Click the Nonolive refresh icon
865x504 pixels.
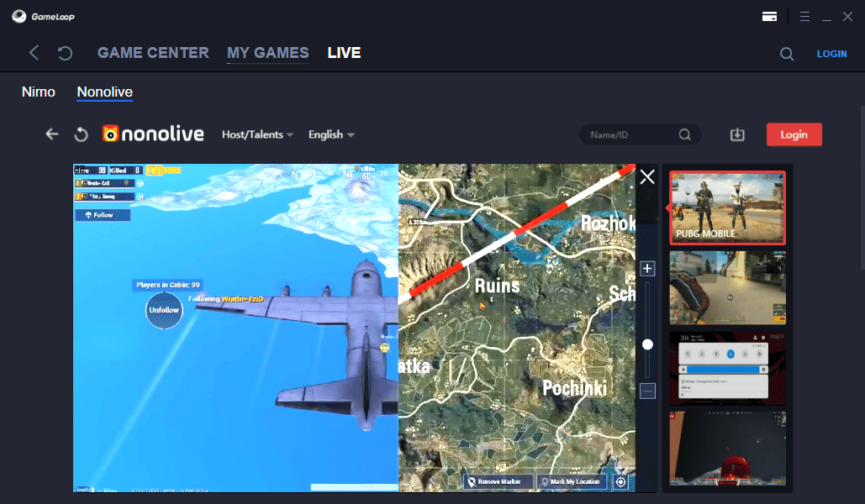[x=81, y=134]
